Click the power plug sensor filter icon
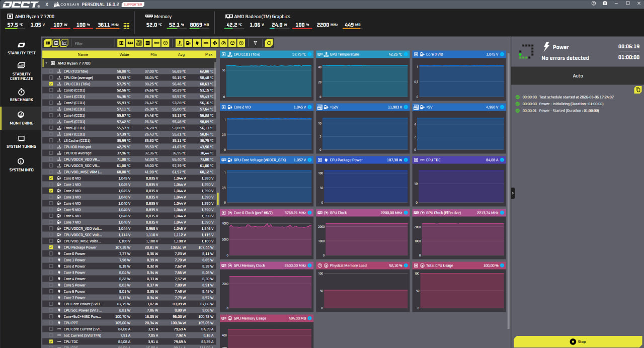644x348 pixels. (x=198, y=43)
